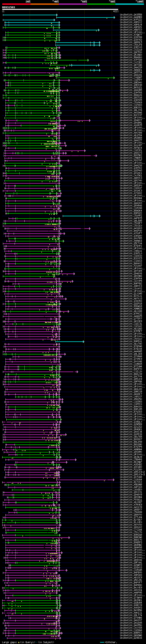Open hit UniRef100_B7FGZ2
The image size is (146, 644).
pyautogui.click(x=131, y=20)
